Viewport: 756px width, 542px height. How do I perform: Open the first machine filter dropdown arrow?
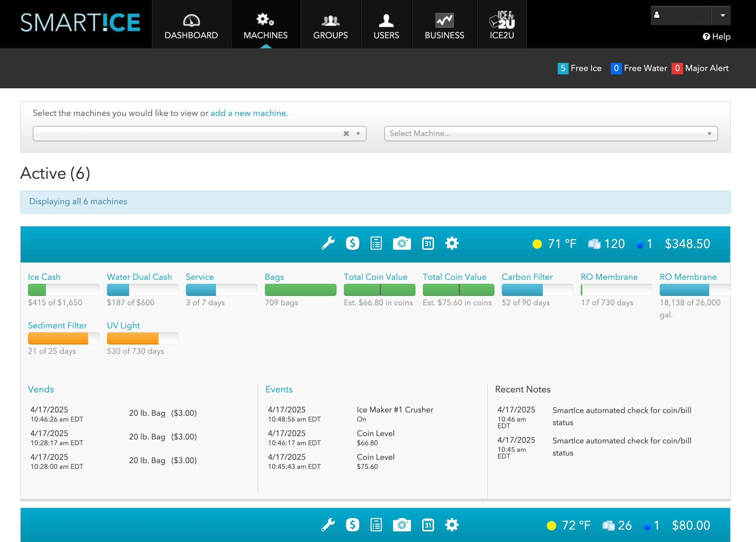(x=358, y=133)
